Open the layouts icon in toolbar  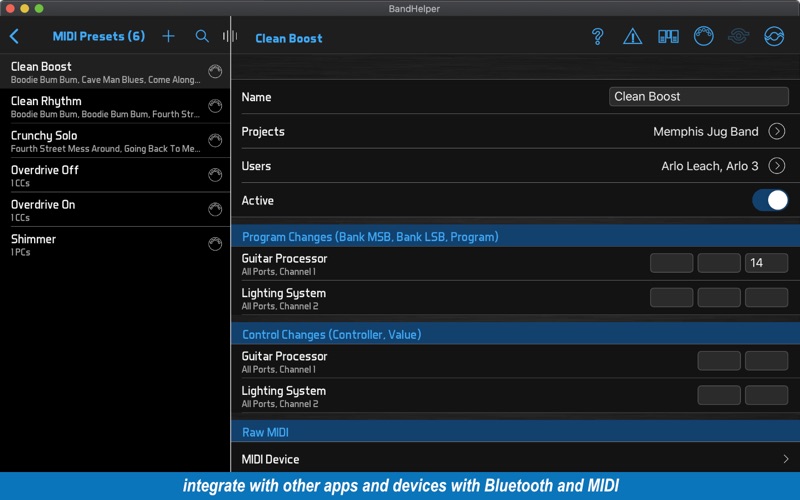pos(668,36)
